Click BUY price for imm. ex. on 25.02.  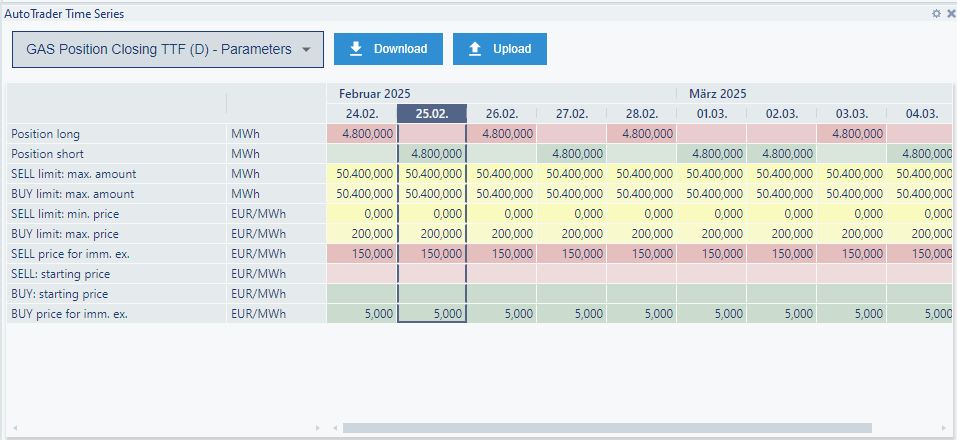(x=431, y=314)
